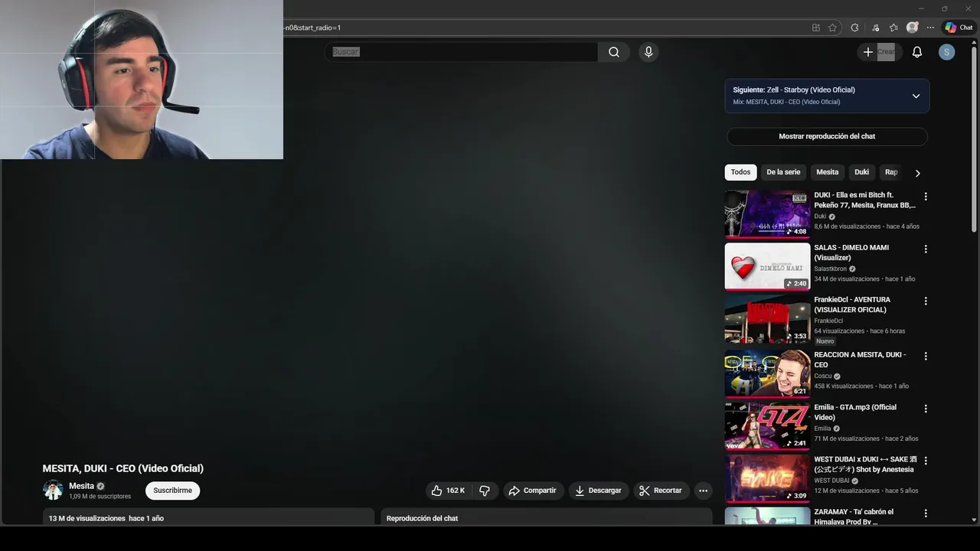Start voice search with the microphone icon
Screen dimensions: 980x551
coord(648,52)
